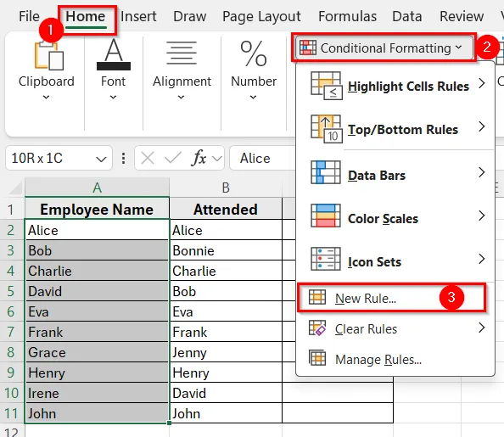Image resolution: width=504 pixels, height=437 pixels.
Task: Expand the Number group chevron
Action: [254, 97]
